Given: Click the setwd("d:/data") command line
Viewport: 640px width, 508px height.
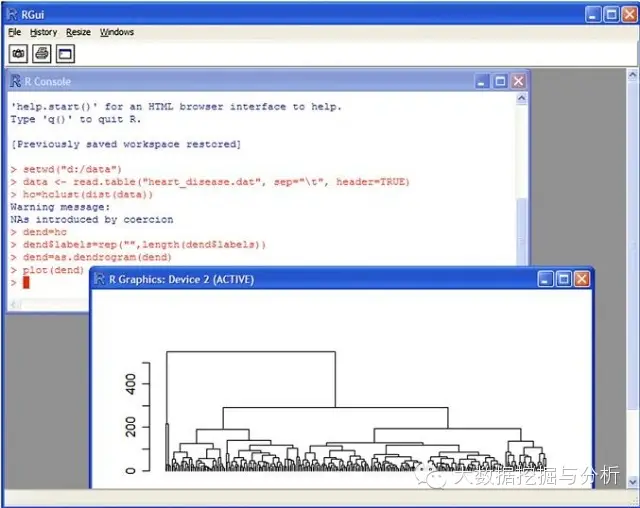Looking at the screenshot, I should pyautogui.click(x=66, y=169).
